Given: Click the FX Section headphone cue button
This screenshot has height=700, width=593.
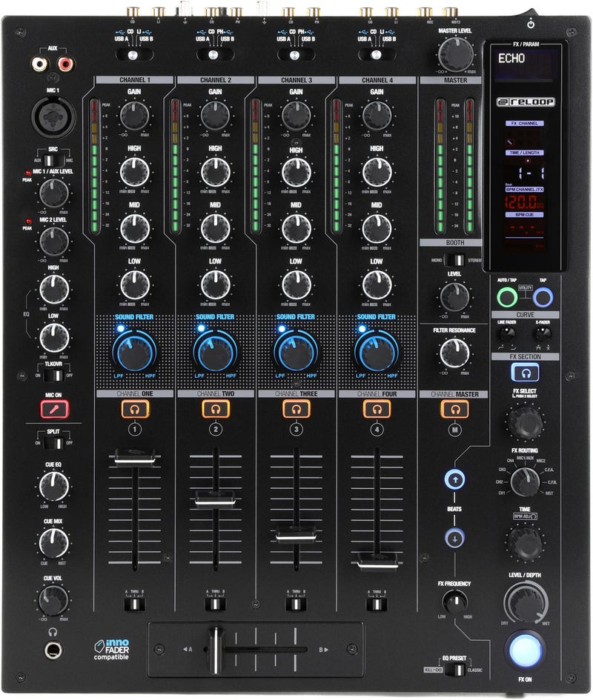Looking at the screenshot, I should coord(525,373).
